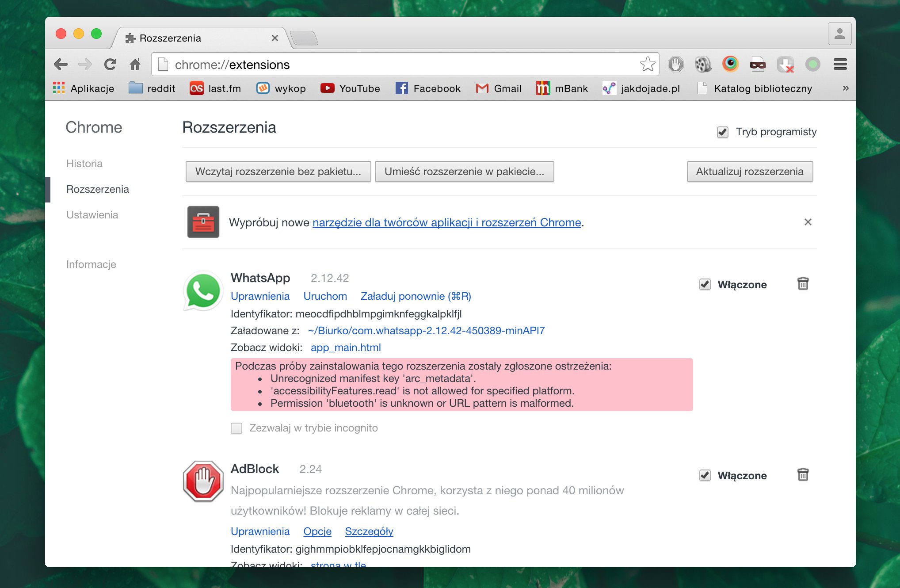Image resolution: width=900 pixels, height=588 pixels.
Task: Expand the bookmarks overflow chevron
Action: coord(845,88)
